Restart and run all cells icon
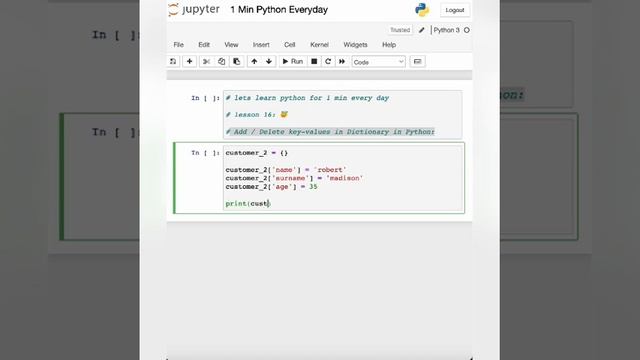Screen dimensions: 640x360 (342, 62)
